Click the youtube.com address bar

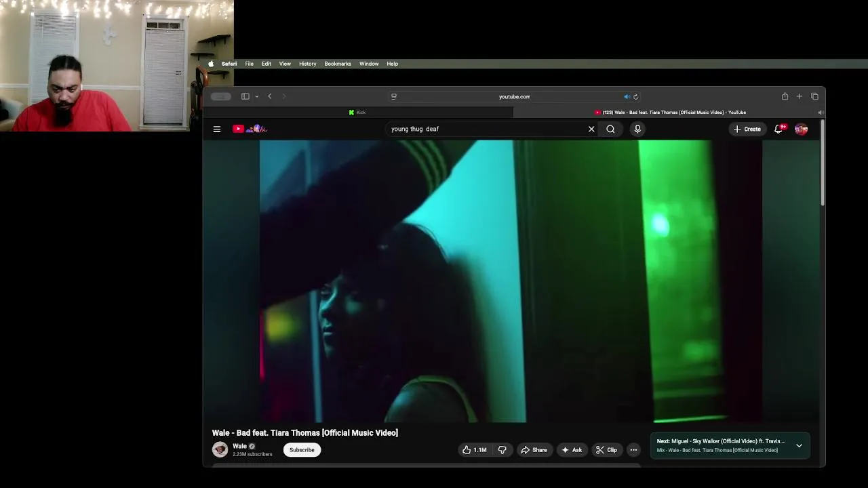[x=515, y=96]
